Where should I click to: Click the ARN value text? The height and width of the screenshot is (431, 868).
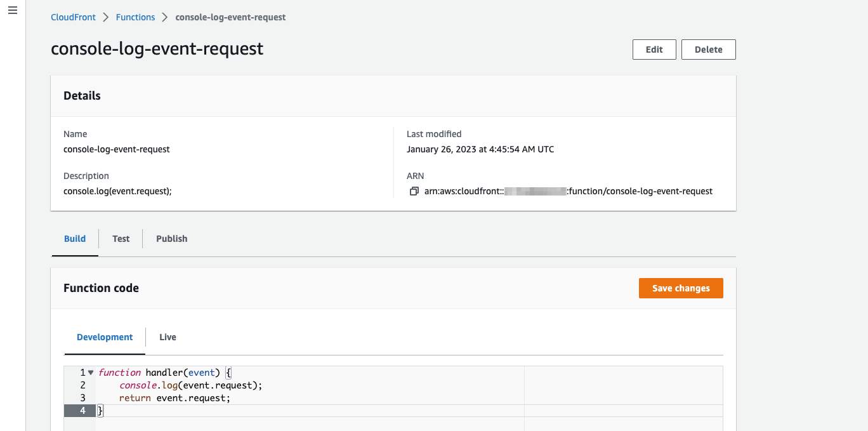pyautogui.click(x=569, y=191)
